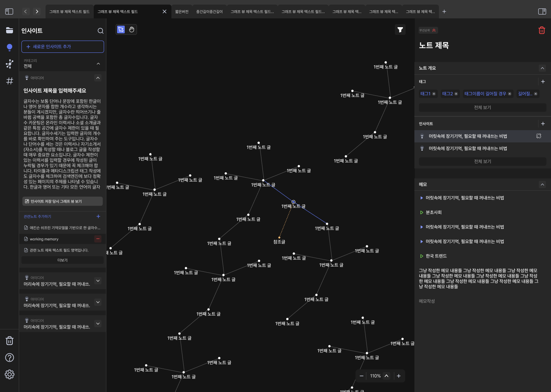Viewport: 551px width, 392px height.
Task: Switch to the 짧은버전 tab
Action: [x=182, y=11]
